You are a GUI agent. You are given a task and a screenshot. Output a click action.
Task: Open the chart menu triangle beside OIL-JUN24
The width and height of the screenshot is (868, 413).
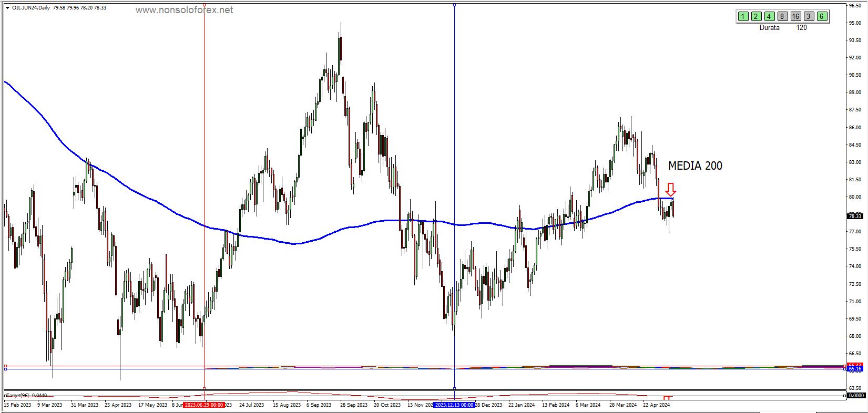pos(7,8)
